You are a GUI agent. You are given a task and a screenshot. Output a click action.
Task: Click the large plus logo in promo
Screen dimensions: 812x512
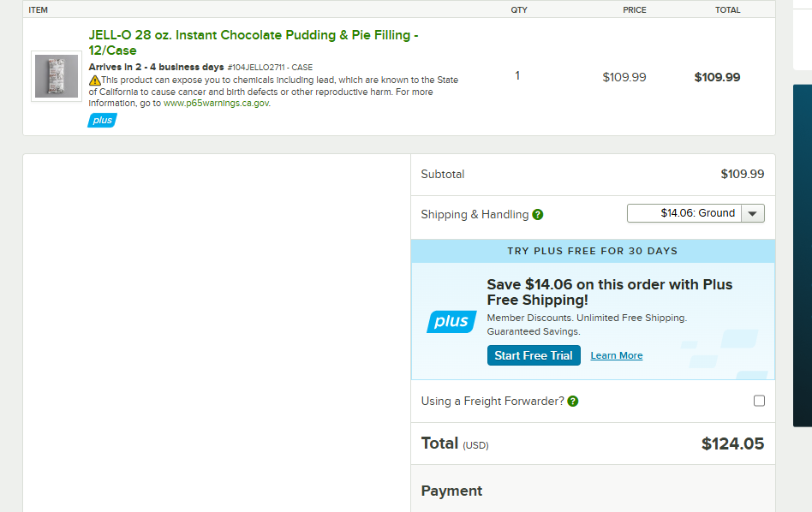coord(451,321)
